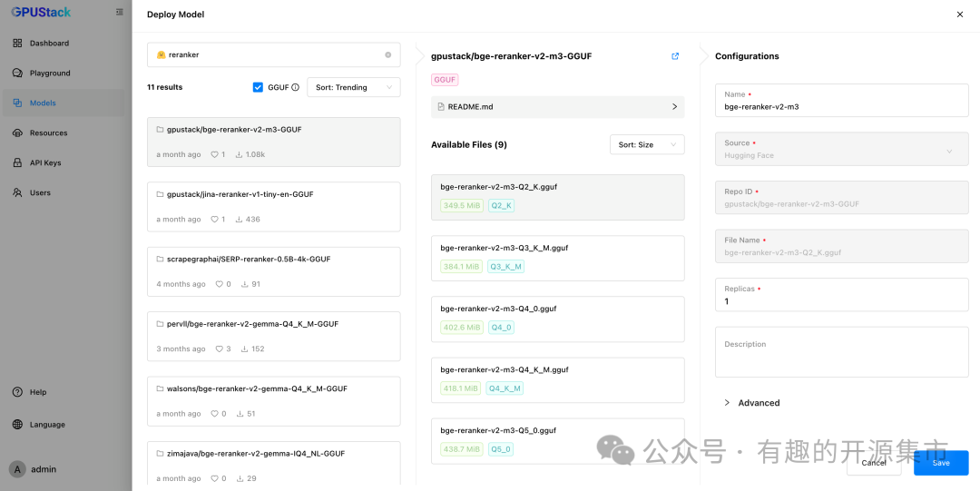Click the reranker search field
The image size is (980, 491).
click(x=274, y=55)
